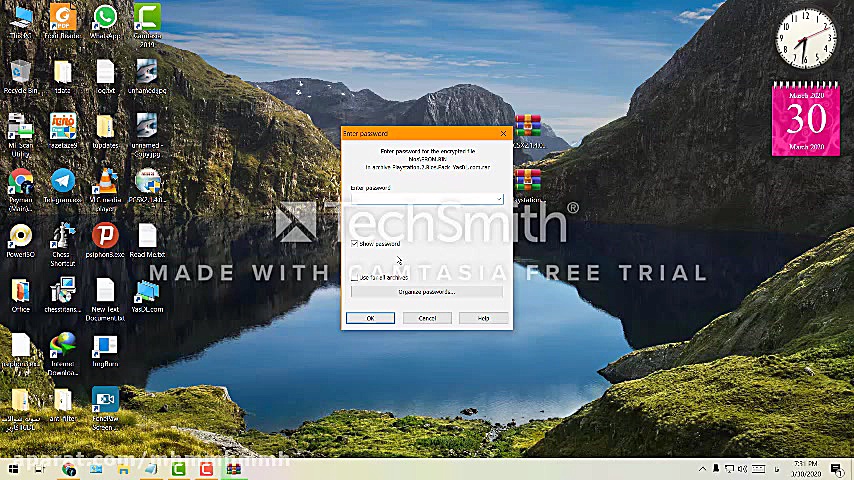Open the updates folder on desktop

click(x=105, y=131)
